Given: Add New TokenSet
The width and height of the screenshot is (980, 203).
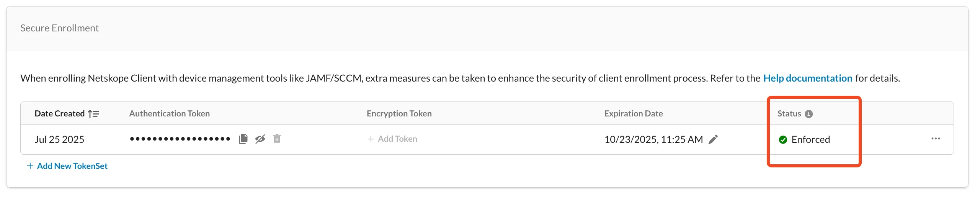Looking at the screenshot, I should (67, 166).
